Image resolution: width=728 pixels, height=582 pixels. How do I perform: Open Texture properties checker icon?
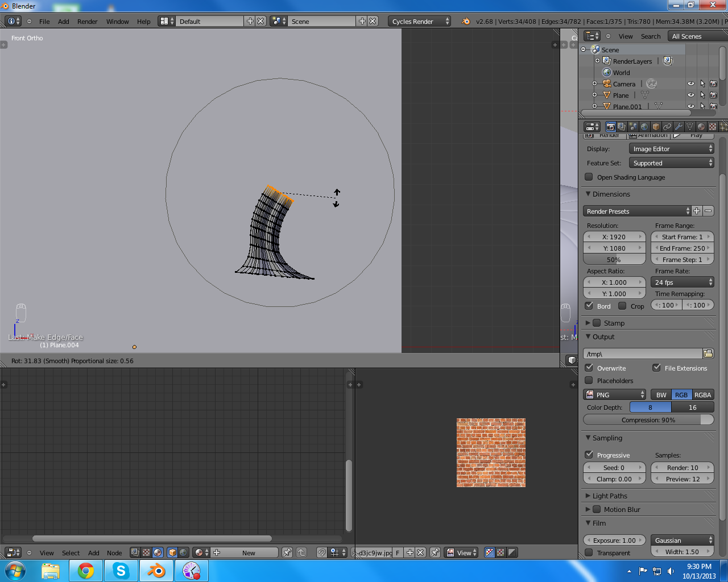point(712,127)
